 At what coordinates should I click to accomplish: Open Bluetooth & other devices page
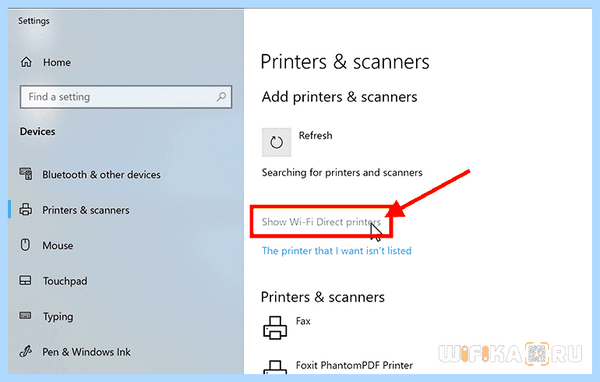point(101,175)
